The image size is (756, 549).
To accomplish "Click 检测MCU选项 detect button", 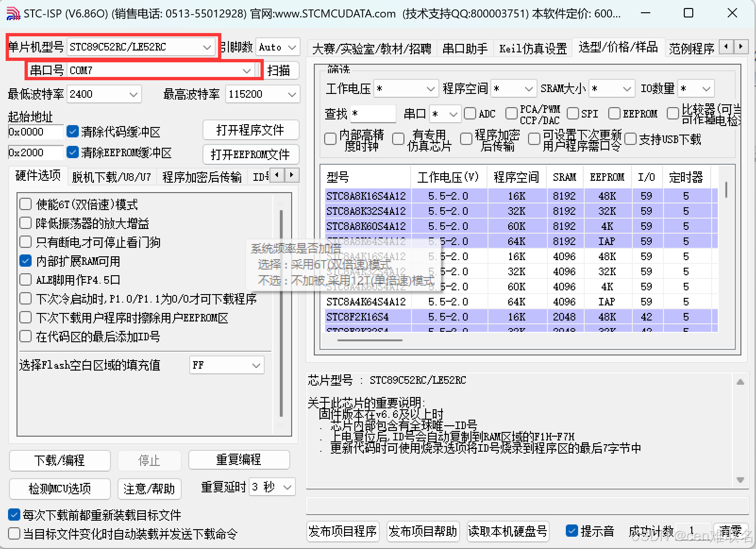I will [59, 489].
